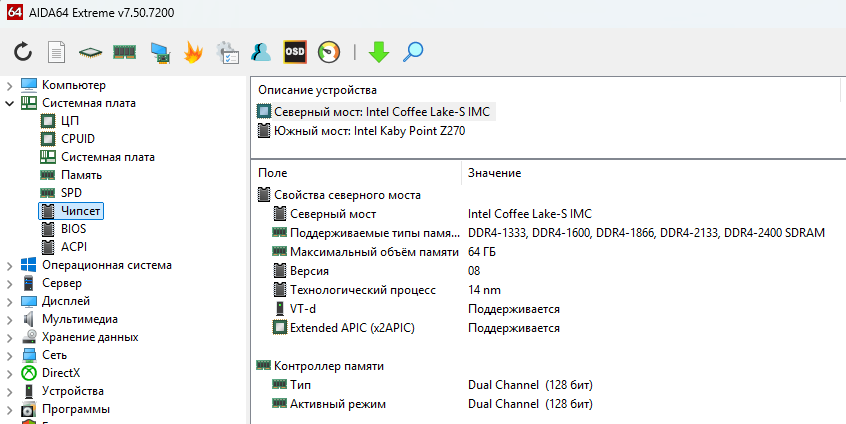Expand the DirectX tree node
846x424 pixels.
point(9,373)
